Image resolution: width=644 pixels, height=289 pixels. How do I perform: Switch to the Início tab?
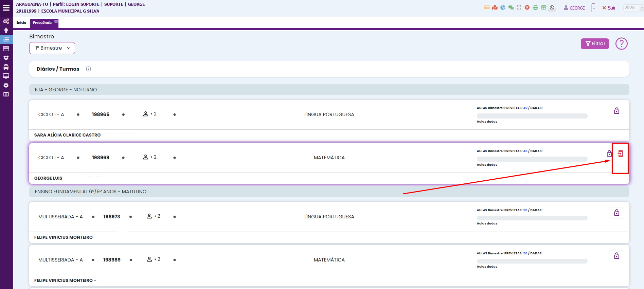coord(21,23)
